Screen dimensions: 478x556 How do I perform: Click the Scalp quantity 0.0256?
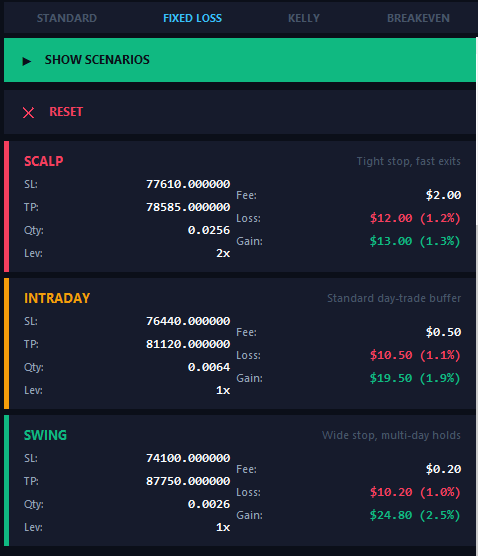pyautogui.click(x=209, y=230)
